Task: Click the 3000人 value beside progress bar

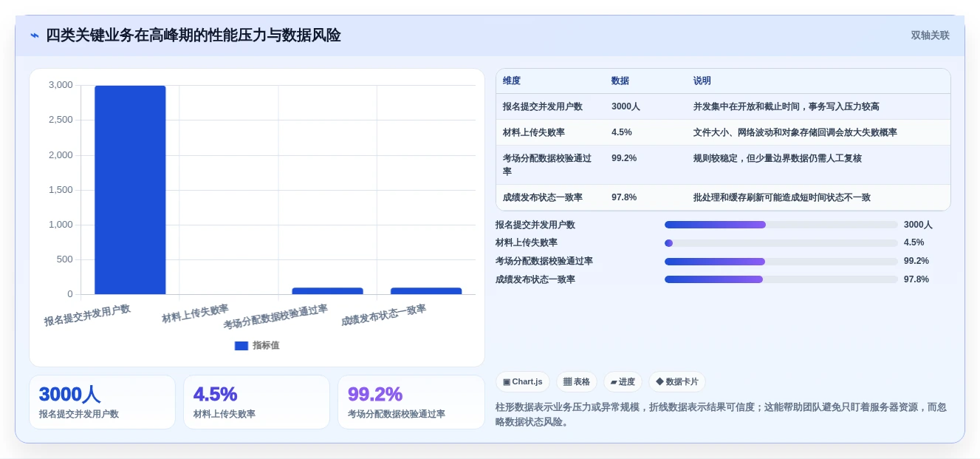Action: point(918,225)
